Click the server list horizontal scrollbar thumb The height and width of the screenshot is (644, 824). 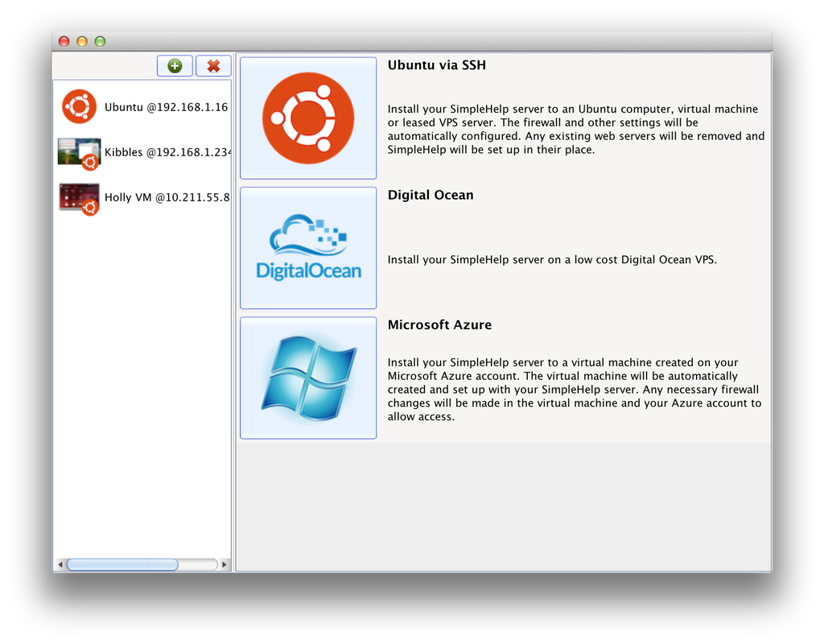pos(122,564)
